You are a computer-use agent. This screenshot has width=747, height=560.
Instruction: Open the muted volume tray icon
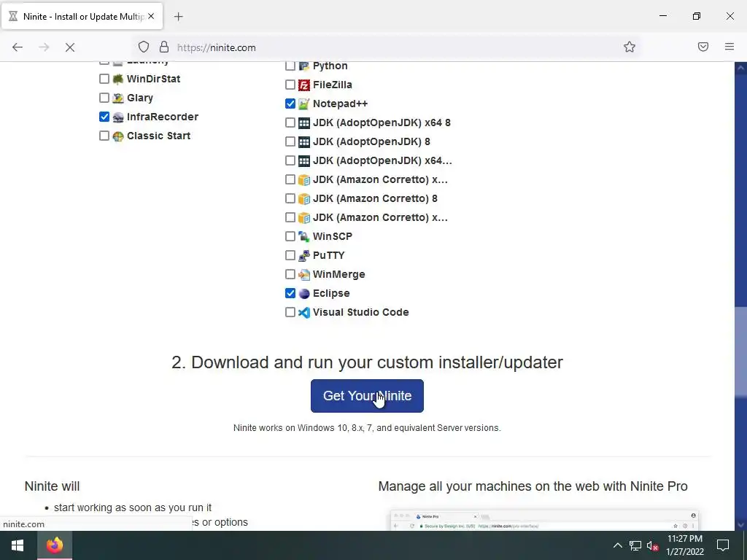click(x=652, y=545)
